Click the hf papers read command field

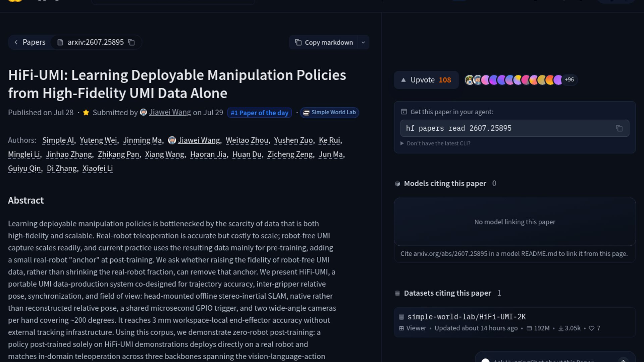point(515,128)
